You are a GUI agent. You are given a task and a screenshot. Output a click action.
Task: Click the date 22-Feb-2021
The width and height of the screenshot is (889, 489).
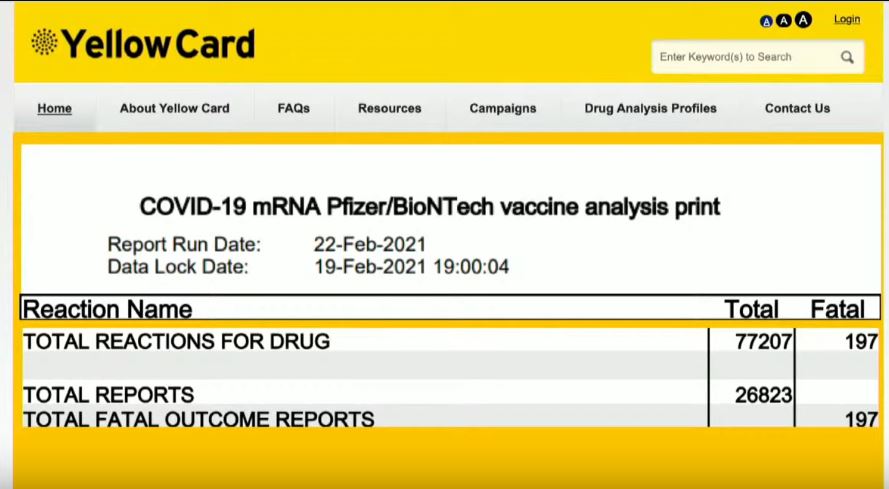pyautogui.click(x=370, y=244)
